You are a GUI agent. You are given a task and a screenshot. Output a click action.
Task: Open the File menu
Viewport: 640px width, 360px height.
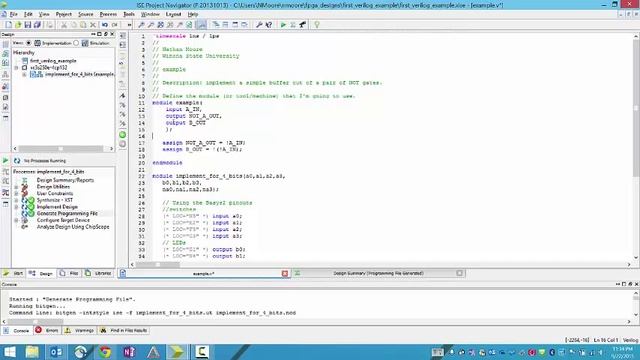13,14
